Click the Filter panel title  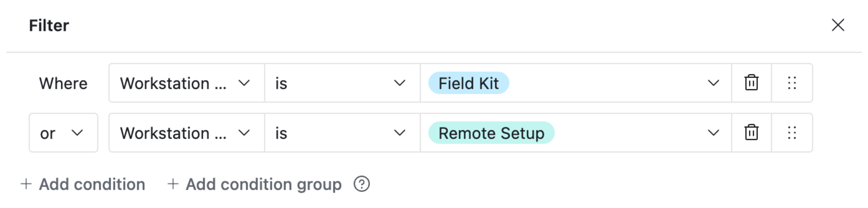[x=49, y=26]
